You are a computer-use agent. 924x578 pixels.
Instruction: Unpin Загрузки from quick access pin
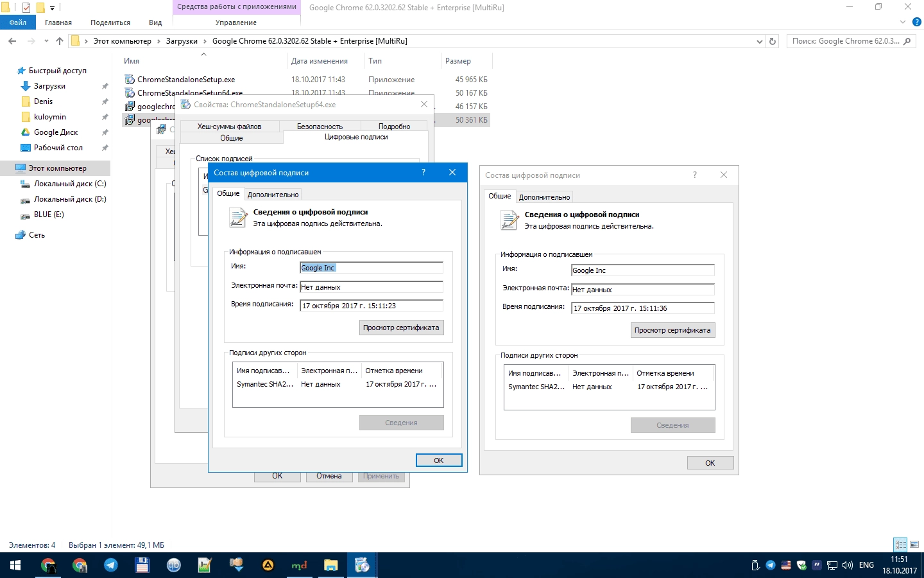pos(105,86)
